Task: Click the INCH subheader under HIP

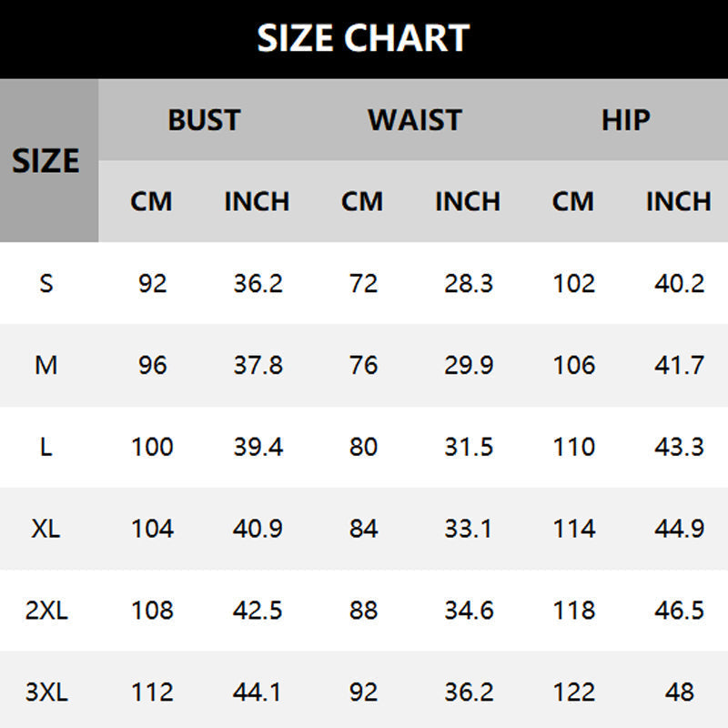Action: point(679,201)
